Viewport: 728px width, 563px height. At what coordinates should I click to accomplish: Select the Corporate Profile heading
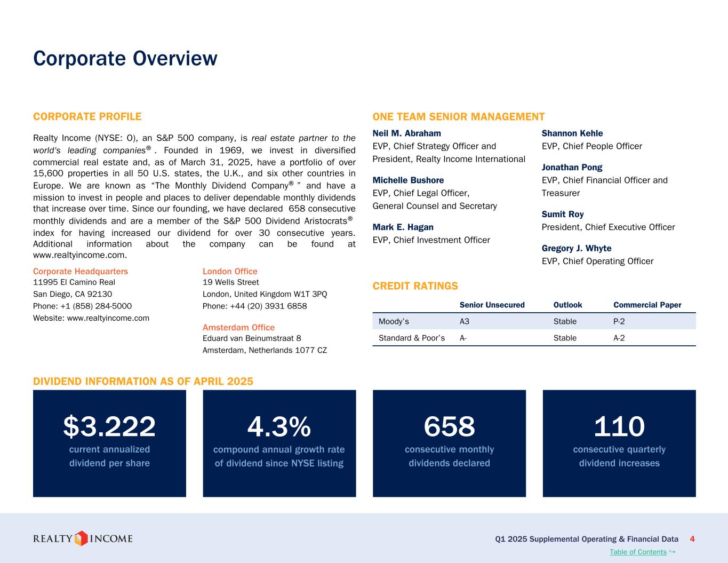pyautogui.click(x=87, y=116)
